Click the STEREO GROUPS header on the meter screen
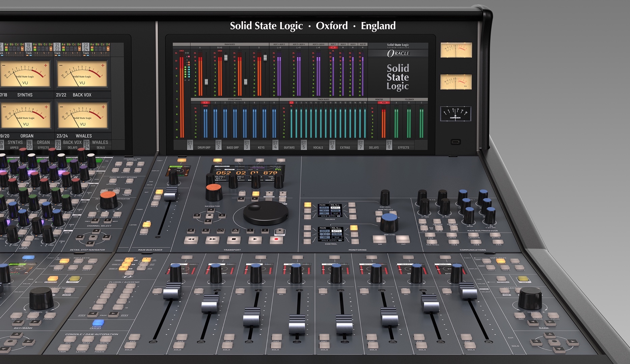 tap(235, 100)
